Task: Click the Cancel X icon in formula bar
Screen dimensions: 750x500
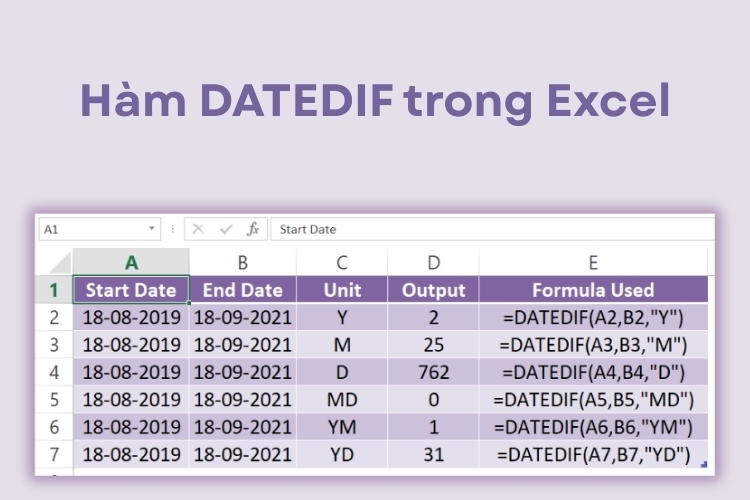Action: coord(198,229)
